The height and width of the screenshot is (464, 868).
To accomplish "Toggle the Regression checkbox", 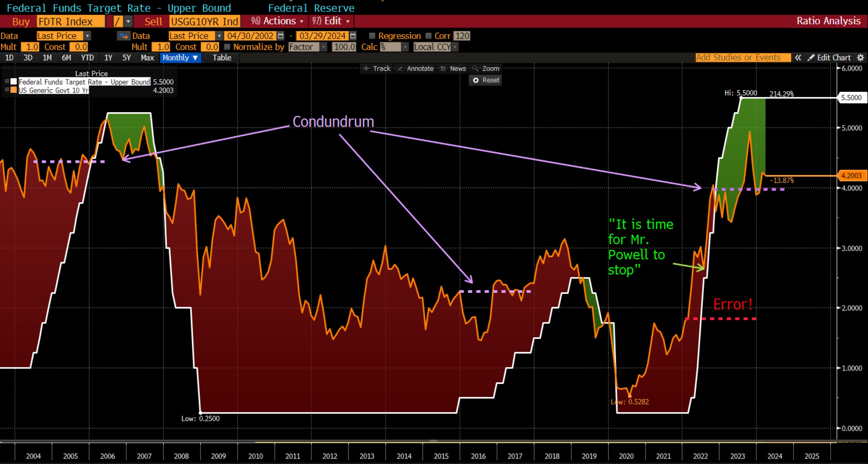I will coord(372,36).
